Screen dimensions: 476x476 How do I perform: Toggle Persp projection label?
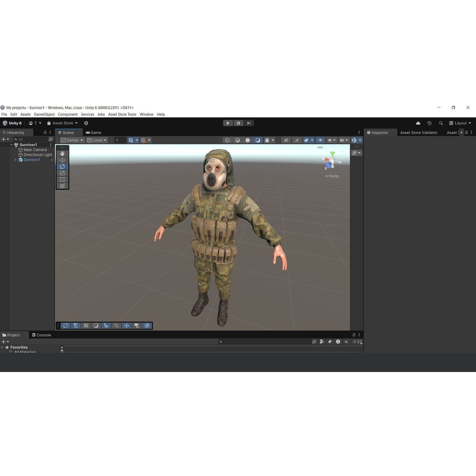[x=332, y=176]
